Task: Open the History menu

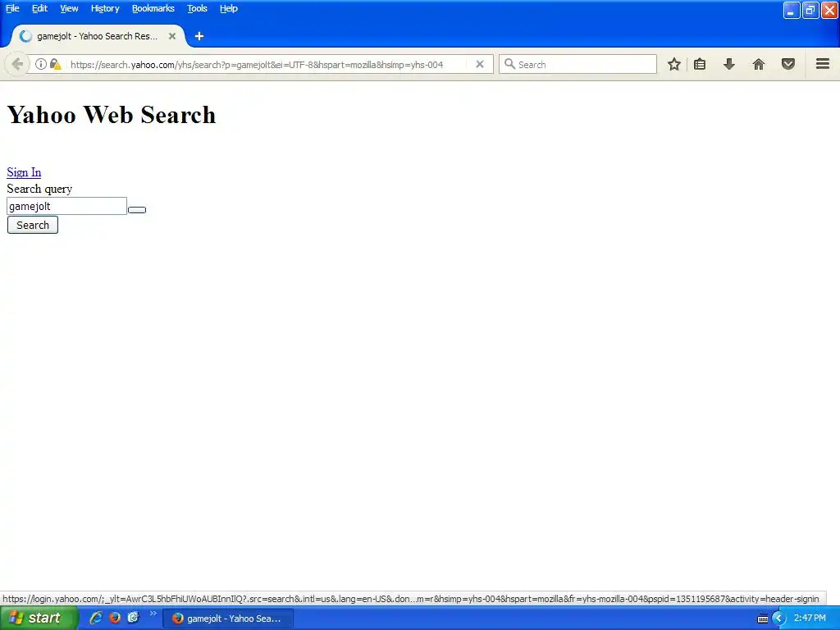Action: click(x=105, y=8)
